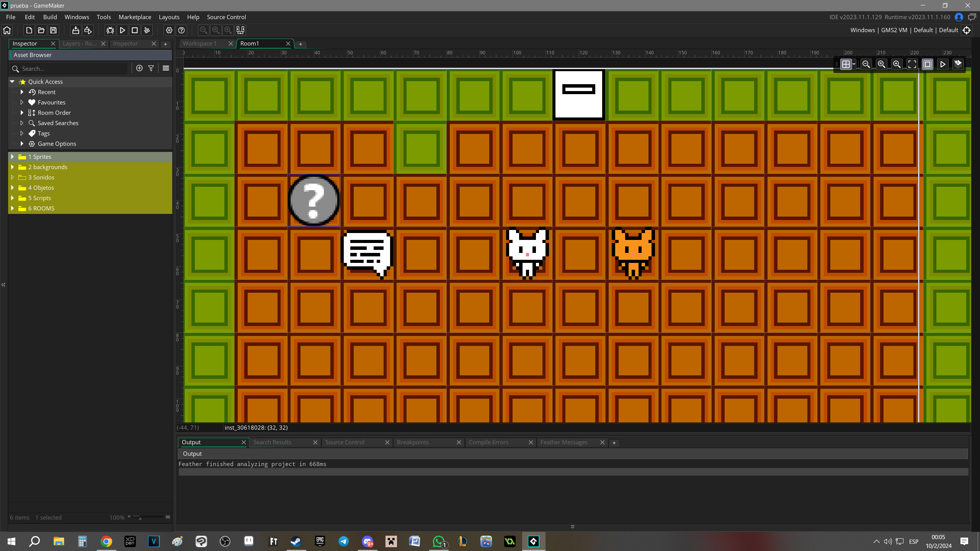This screenshot has width=980, height=551.
Task: Click the Create Executable icon
Action: point(76,30)
